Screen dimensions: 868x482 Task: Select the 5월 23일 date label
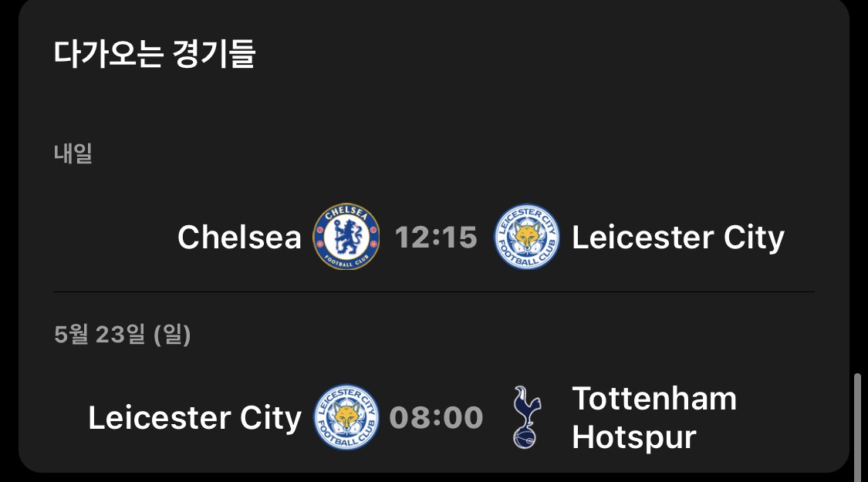tap(100, 334)
